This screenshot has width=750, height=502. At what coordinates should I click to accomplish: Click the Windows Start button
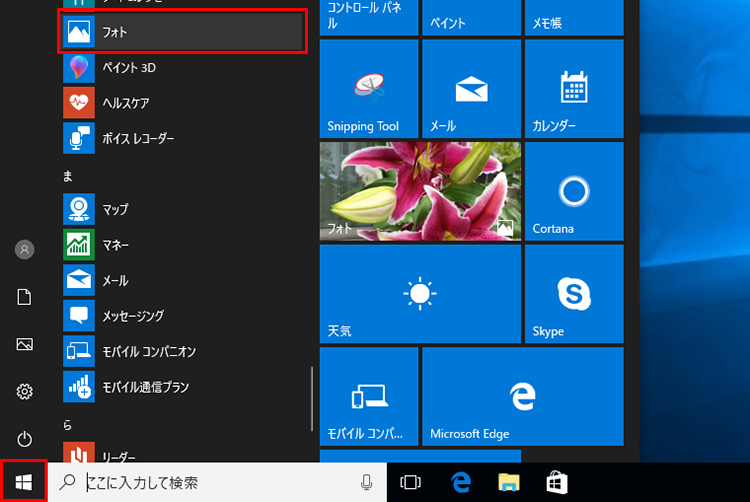pyautogui.click(x=25, y=482)
